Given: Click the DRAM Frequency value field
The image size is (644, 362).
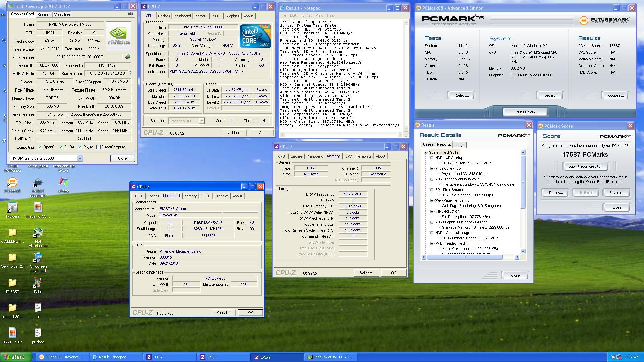Looking at the screenshot, I should pos(353,194).
